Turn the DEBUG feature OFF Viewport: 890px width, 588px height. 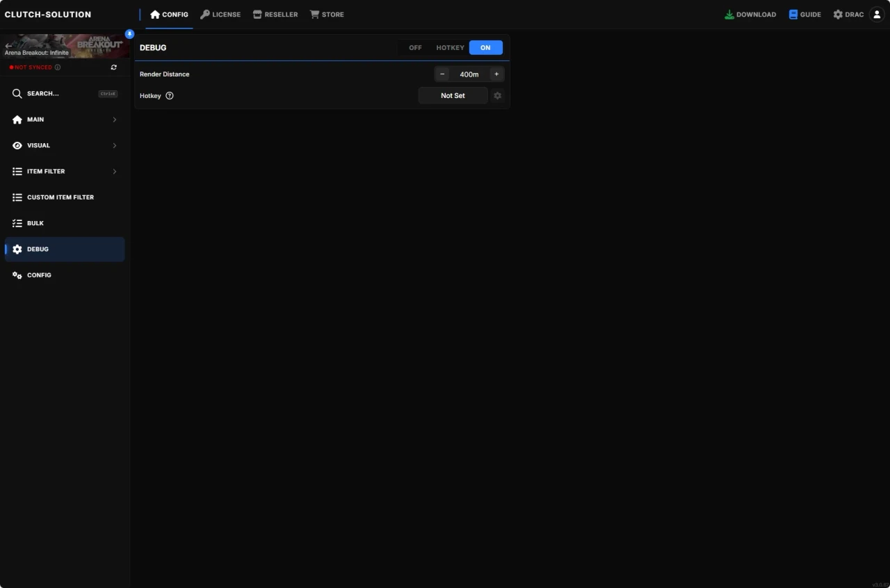tap(415, 47)
